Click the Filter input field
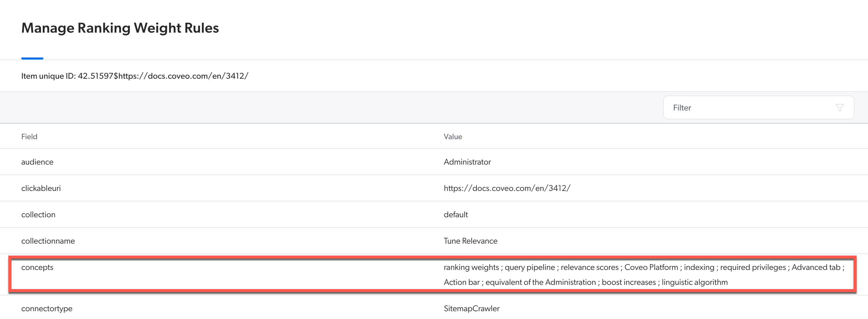Image resolution: width=868 pixels, height=319 pixels. point(758,107)
